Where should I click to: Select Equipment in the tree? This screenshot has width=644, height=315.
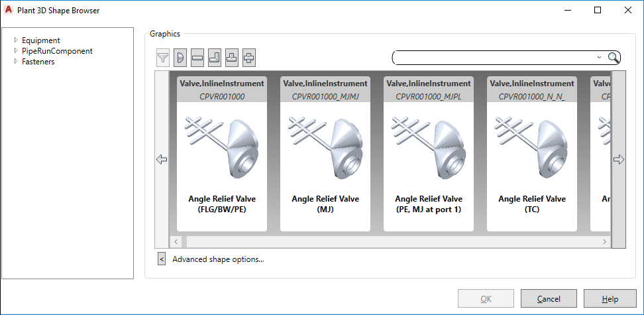(x=40, y=40)
